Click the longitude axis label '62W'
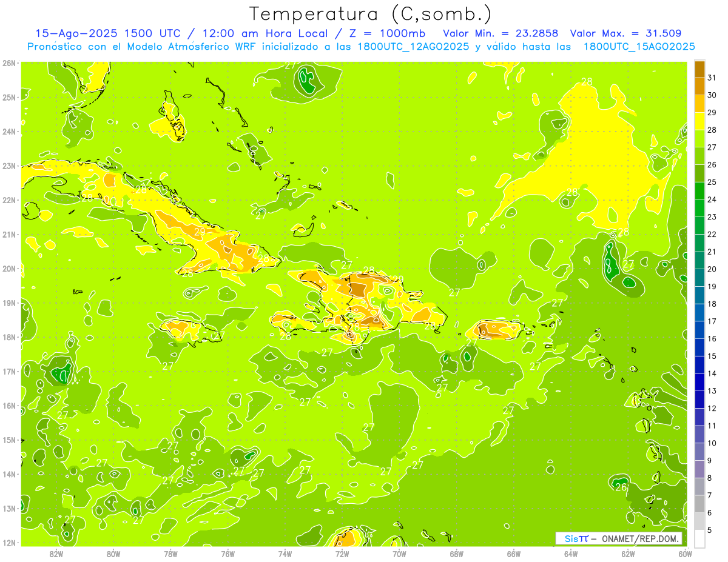 pyautogui.click(x=628, y=554)
